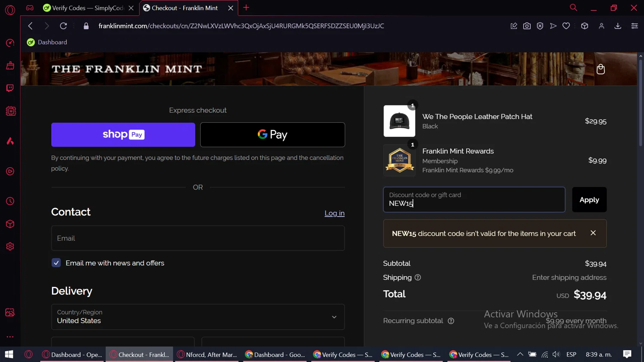
Task: Pay with Google Pay button
Action: [273, 135]
